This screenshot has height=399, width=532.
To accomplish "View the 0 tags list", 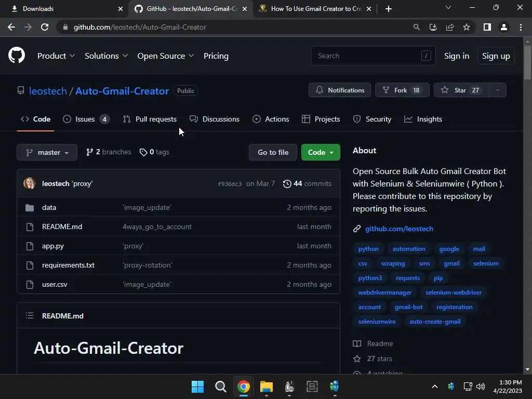I will pos(154,152).
